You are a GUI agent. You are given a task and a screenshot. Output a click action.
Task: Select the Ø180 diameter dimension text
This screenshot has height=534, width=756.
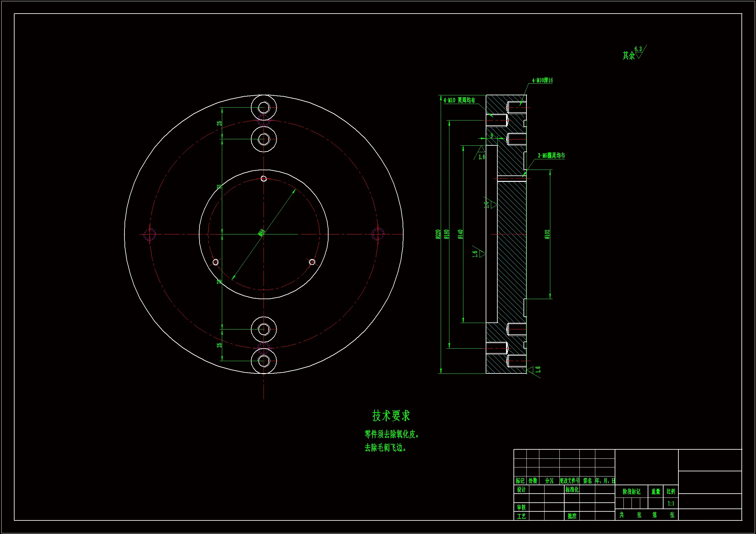447,234
